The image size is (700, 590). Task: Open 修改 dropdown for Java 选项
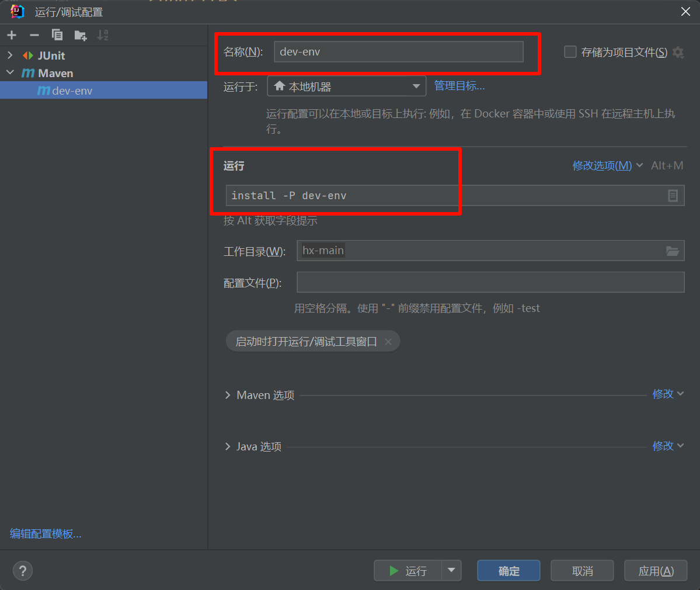668,445
